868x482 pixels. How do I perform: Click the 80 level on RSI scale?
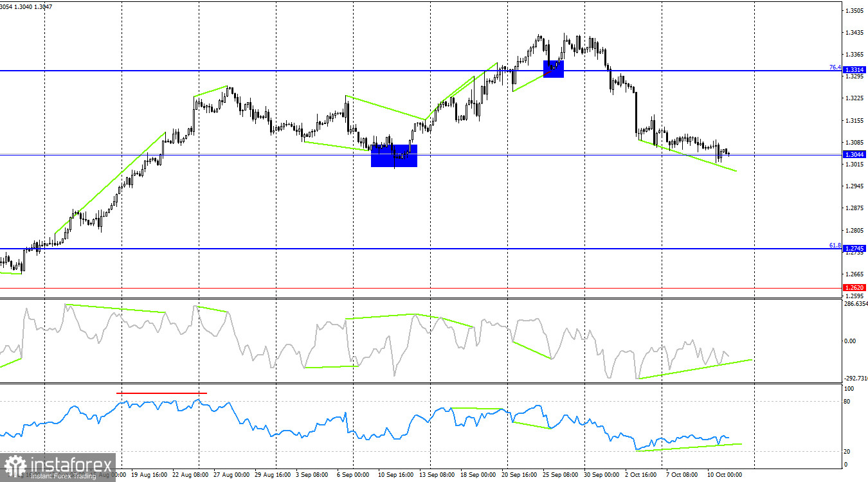(847, 402)
